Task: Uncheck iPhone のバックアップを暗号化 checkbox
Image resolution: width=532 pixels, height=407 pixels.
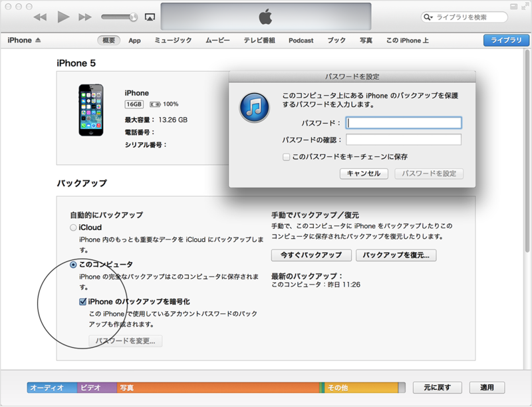Action: click(82, 301)
